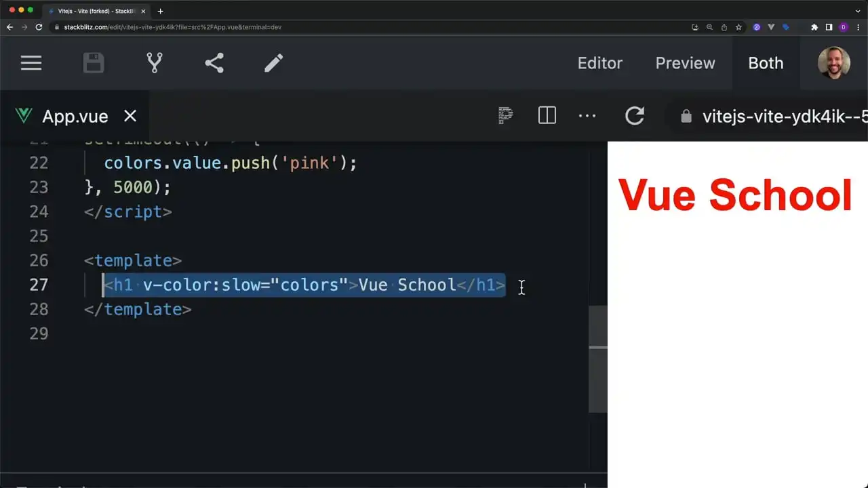
Task: Click the purple circular extension icon
Action: (x=757, y=27)
